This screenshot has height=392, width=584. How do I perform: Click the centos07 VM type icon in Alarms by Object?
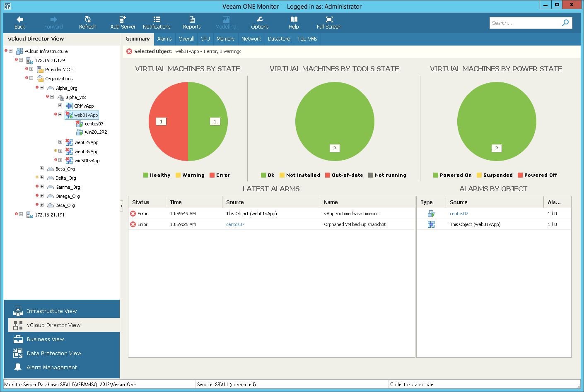[x=431, y=214]
